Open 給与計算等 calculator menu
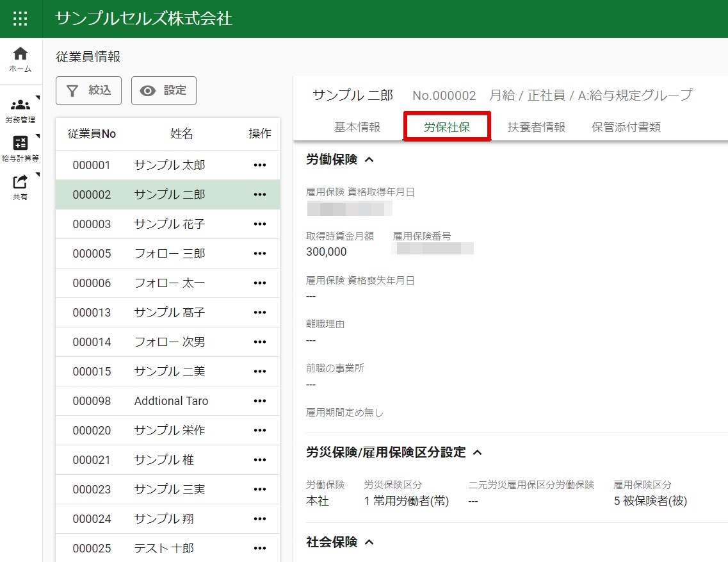The width and height of the screenshot is (728, 562). click(20, 149)
